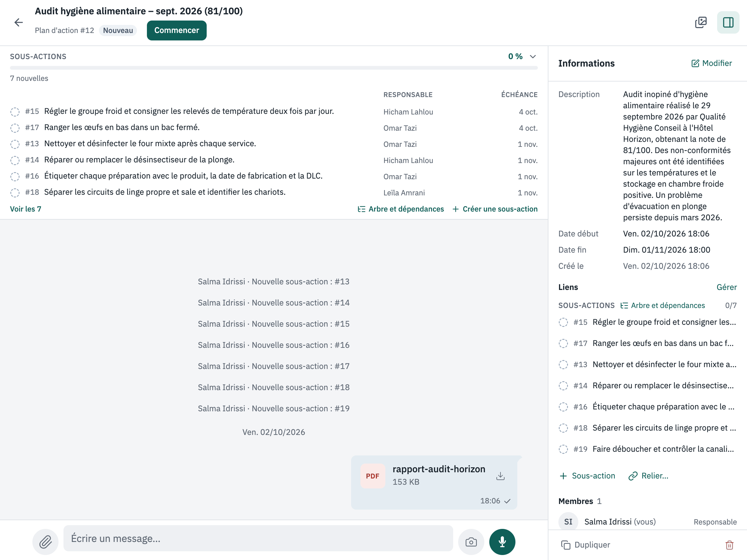Open sidebar item #18 Séparer les circuits
Screen dimensions: 747x560
647,428
